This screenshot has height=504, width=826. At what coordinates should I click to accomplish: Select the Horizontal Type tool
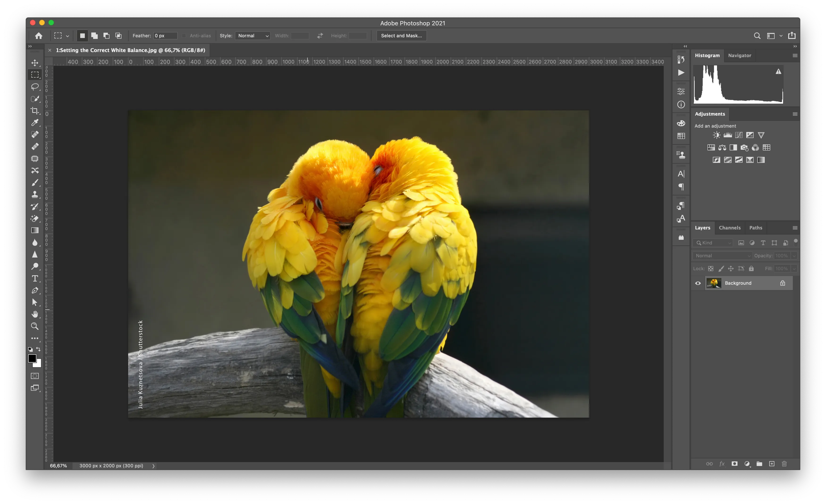click(x=35, y=279)
